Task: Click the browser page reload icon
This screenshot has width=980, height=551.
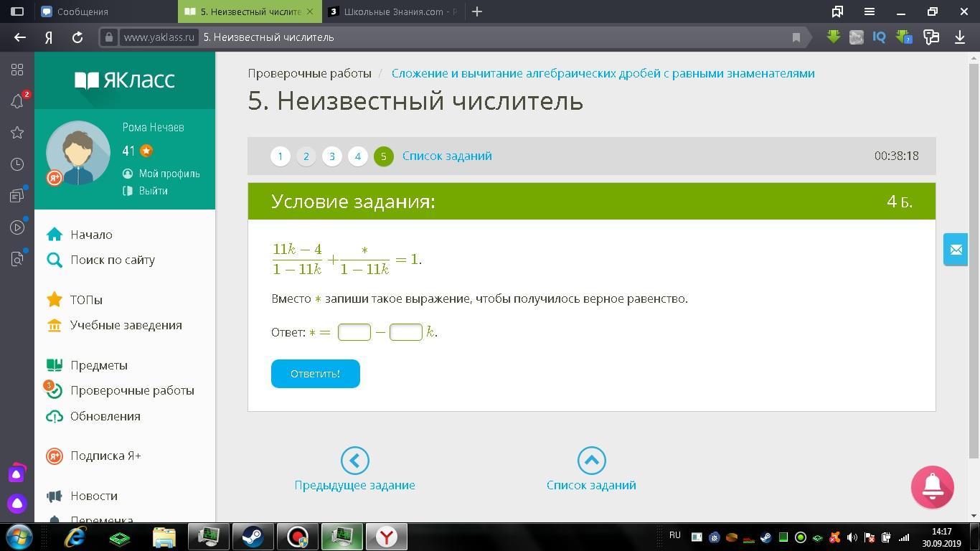Action: click(x=77, y=37)
